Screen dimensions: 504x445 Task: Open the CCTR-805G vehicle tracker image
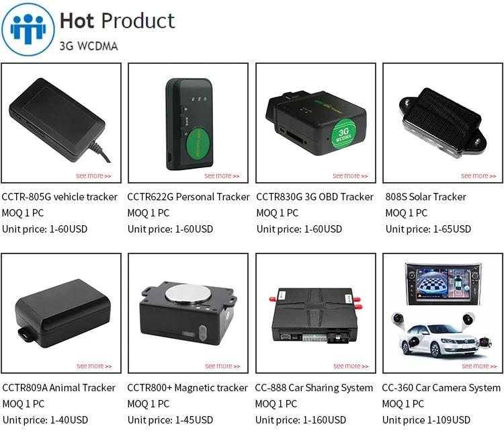(61, 123)
